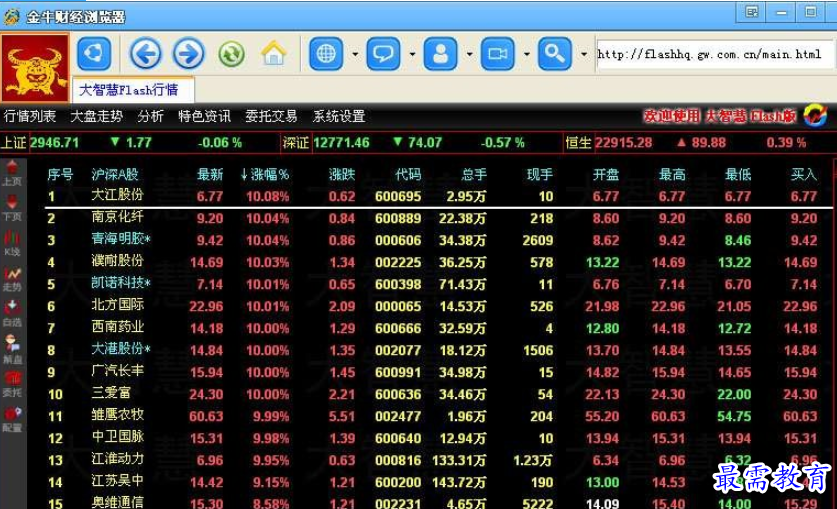Click 恒生 index label
The width and height of the screenshot is (837, 509).
tap(579, 142)
